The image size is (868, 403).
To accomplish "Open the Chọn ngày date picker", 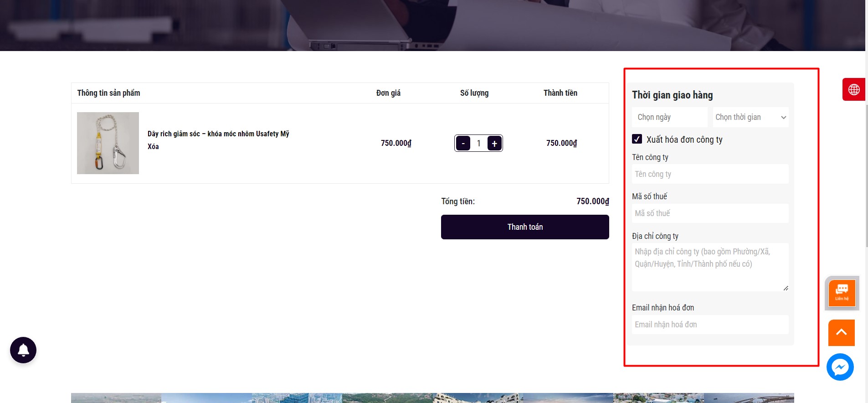I will pos(669,117).
